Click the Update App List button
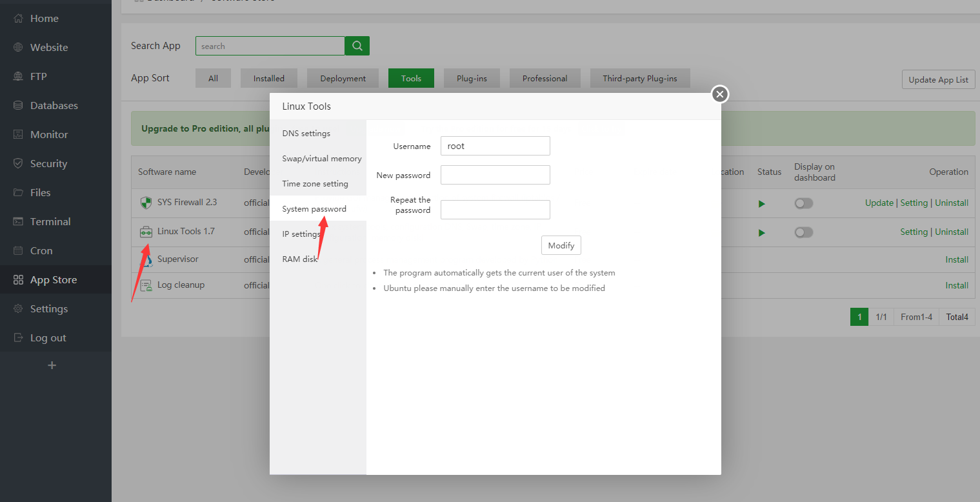The height and width of the screenshot is (502, 980). click(938, 79)
